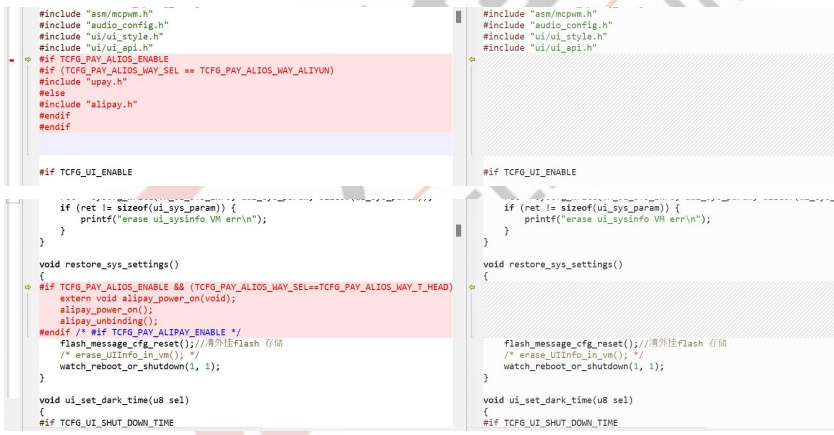
Task: Click the sizeof(ui_sys_param) if line in left pane
Action: 147,208
